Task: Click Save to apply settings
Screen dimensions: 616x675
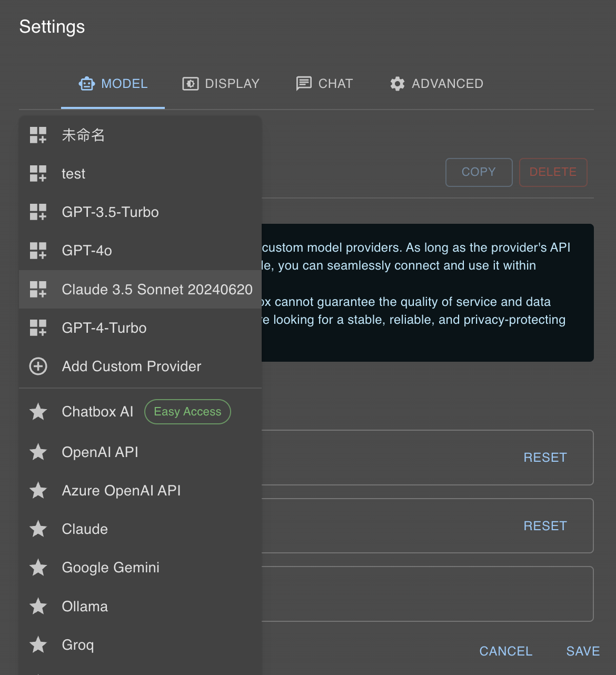Action: point(583,651)
